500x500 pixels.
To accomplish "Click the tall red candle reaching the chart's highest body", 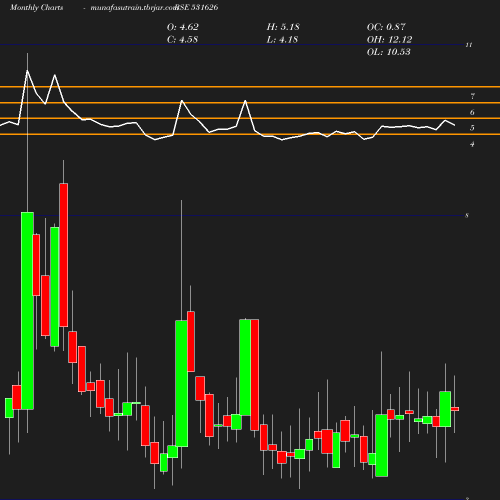I will [x=64, y=255].
